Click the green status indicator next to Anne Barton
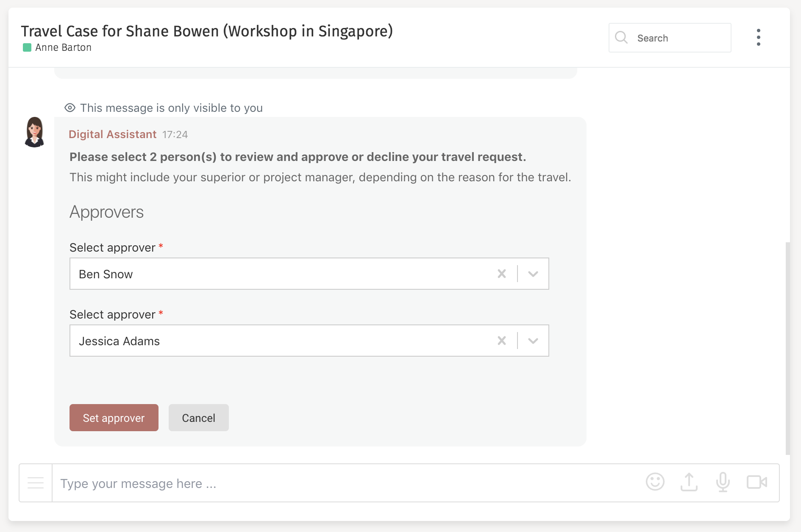This screenshot has width=801, height=532. click(x=27, y=47)
